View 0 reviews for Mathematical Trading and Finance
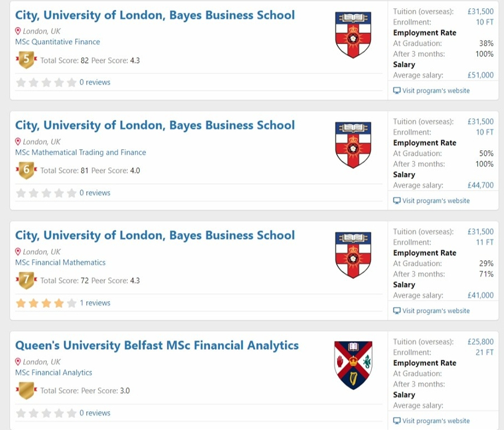This screenshot has height=430, width=504. click(x=95, y=193)
